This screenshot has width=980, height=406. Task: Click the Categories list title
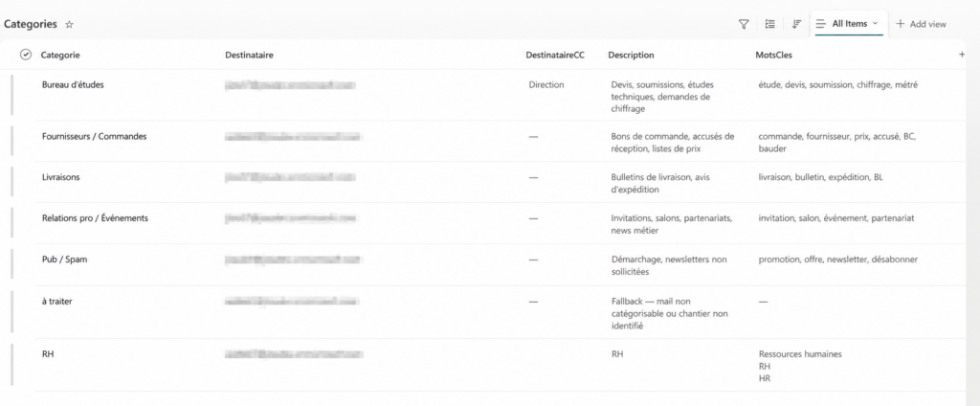tap(30, 24)
